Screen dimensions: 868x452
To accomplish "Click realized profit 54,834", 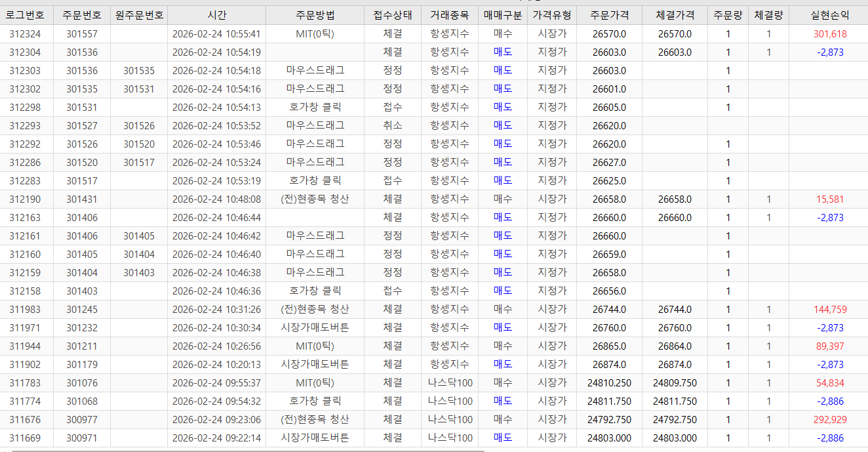I will [x=830, y=383].
